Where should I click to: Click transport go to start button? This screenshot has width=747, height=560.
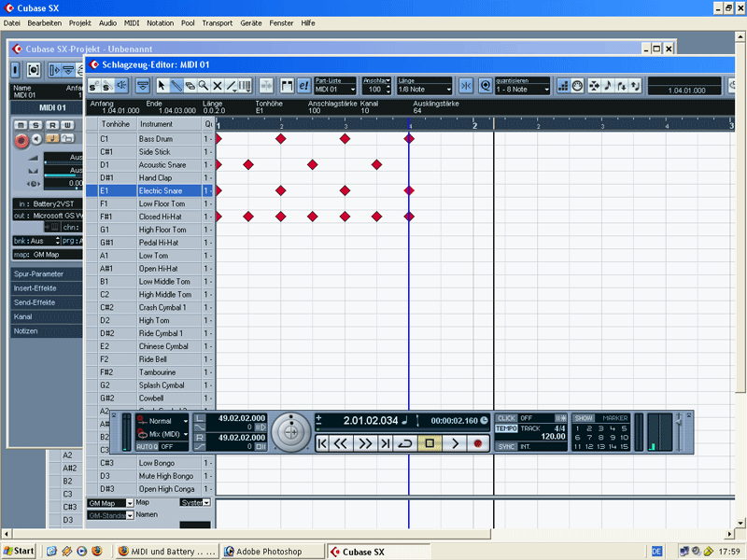[x=322, y=443]
